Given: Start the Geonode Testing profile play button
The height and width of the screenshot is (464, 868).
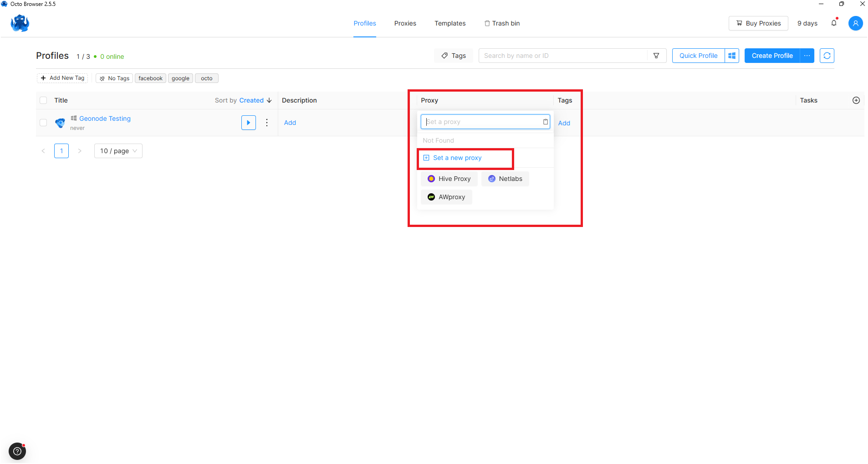Looking at the screenshot, I should tap(249, 123).
